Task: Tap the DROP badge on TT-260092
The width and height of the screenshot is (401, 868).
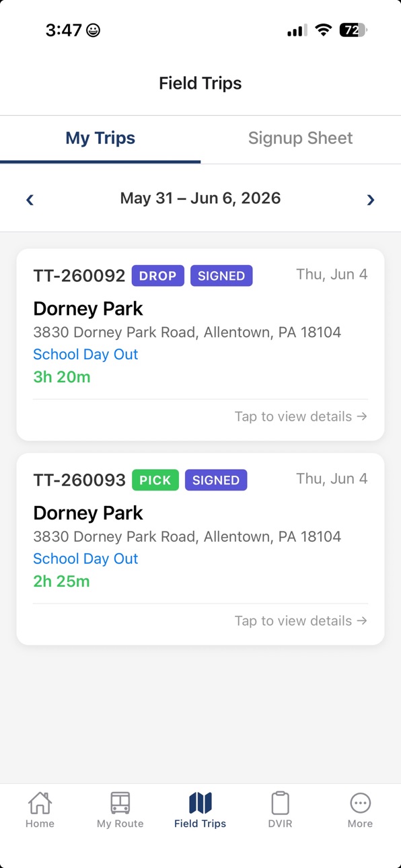Action: [158, 276]
